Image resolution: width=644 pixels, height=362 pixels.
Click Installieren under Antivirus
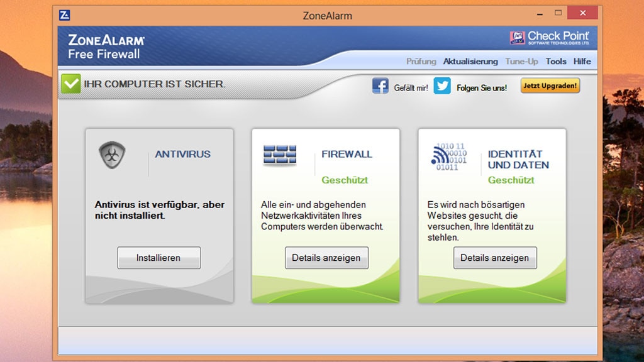(x=158, y=258)
